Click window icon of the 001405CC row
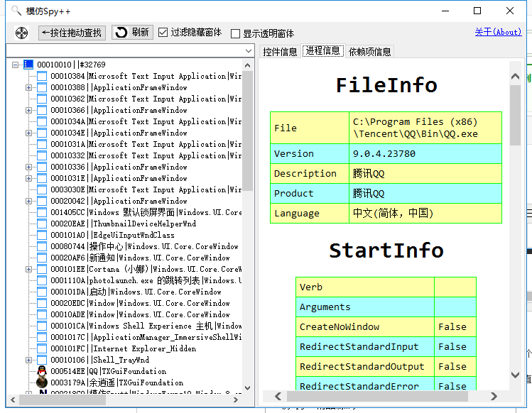 (x=42, y=212)
